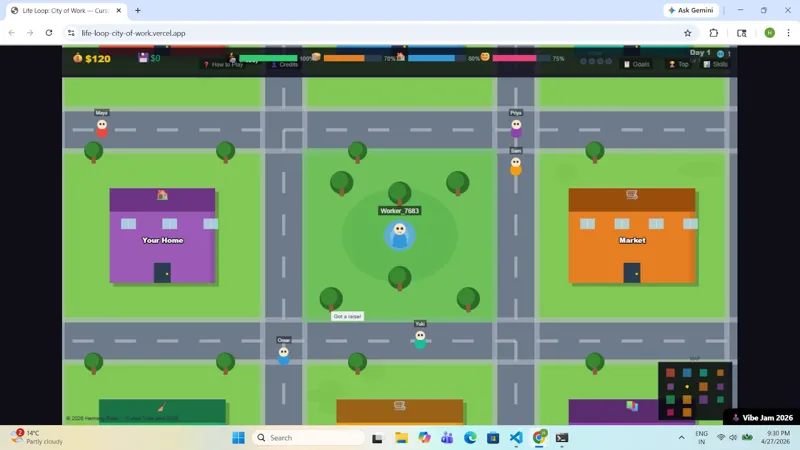The height and width of the screenshot is (450, 800).
Task: Click the pink happiness bar
Action: [x=521, y=58]
